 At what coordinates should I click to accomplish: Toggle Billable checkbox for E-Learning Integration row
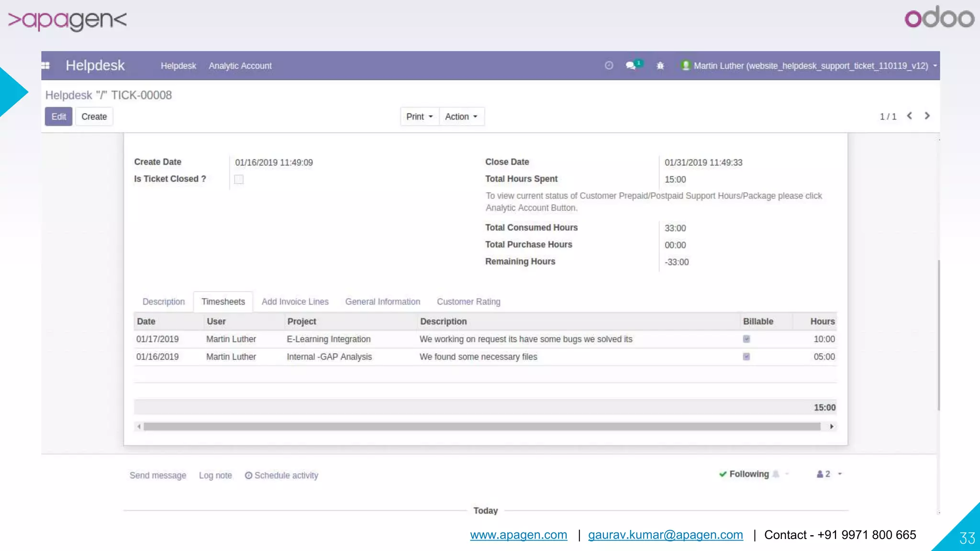746,339
